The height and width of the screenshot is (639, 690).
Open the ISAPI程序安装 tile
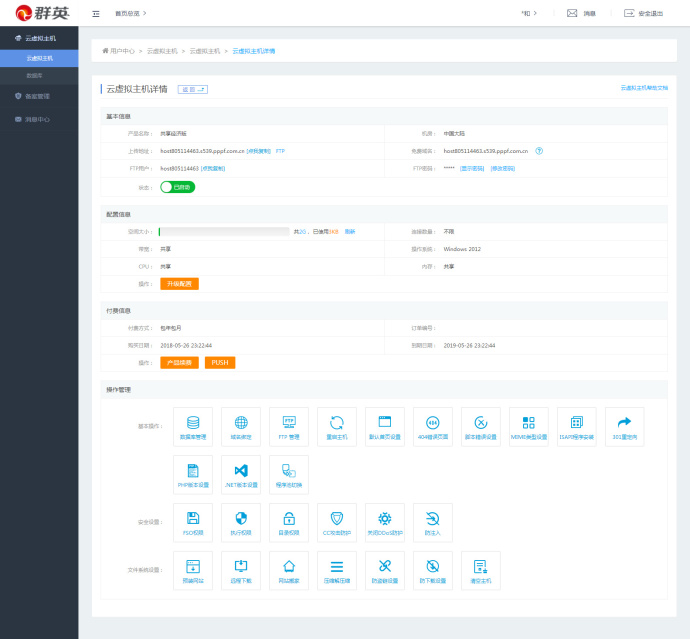pos(576,427)
